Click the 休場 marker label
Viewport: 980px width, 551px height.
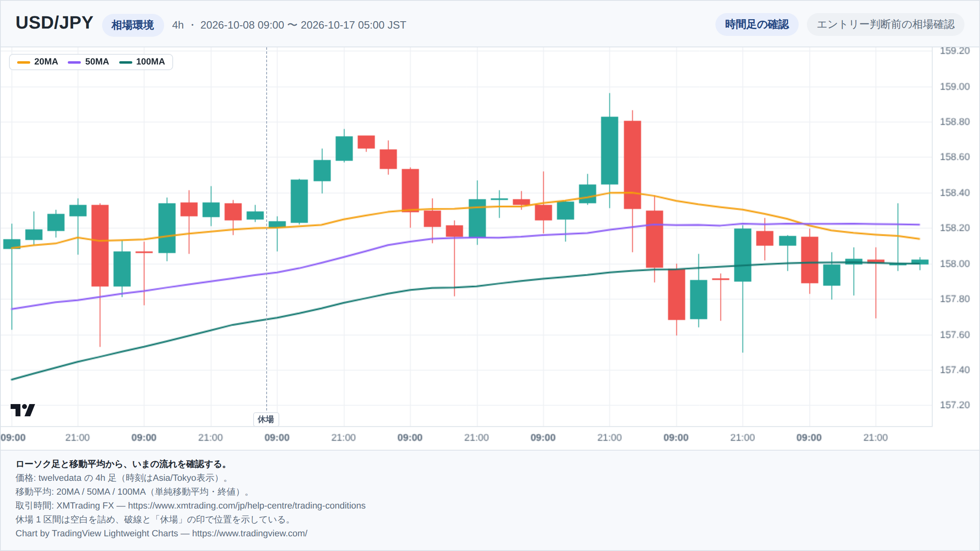click(x=266, y=419)
